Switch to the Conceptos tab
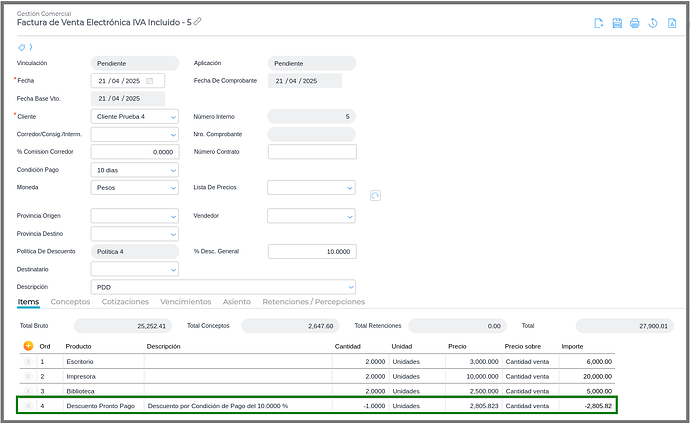Image resolution: width=690 pixels, height=423 pixels. point(70,301)
